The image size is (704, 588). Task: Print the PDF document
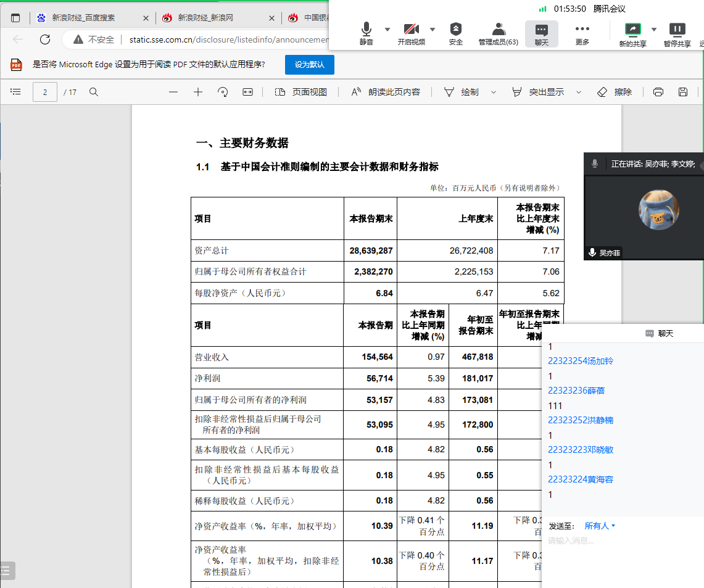658,92
